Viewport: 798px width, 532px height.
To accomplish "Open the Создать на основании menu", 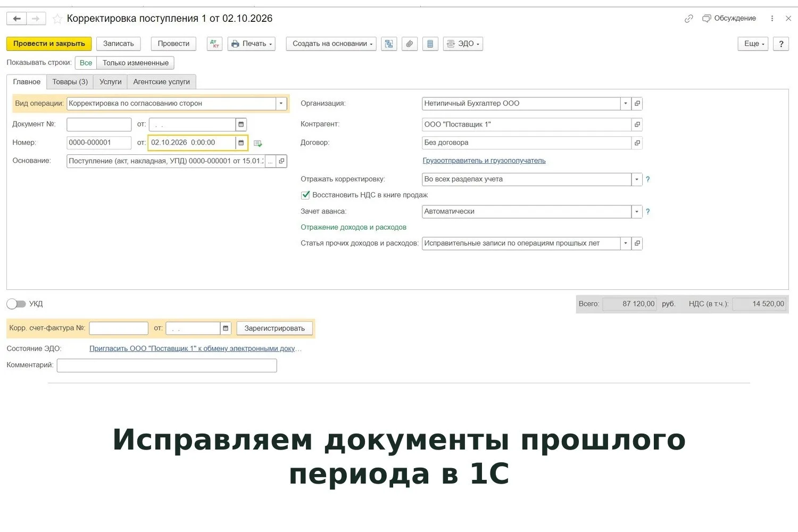I will click(331, 44).
